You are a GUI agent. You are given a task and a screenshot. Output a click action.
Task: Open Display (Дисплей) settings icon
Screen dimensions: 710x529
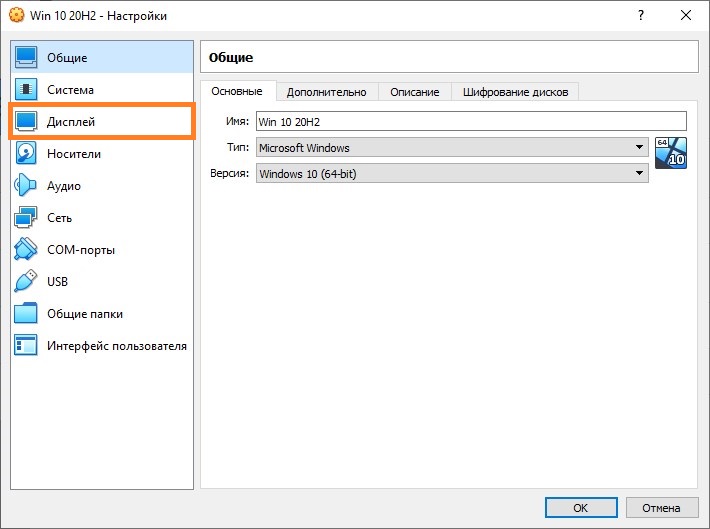(x=26, y=122)
